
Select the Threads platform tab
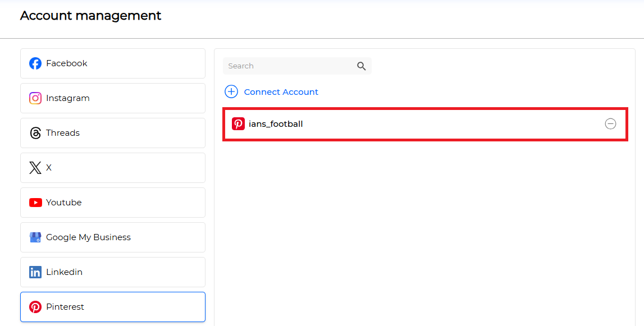[x=113, y=133]
